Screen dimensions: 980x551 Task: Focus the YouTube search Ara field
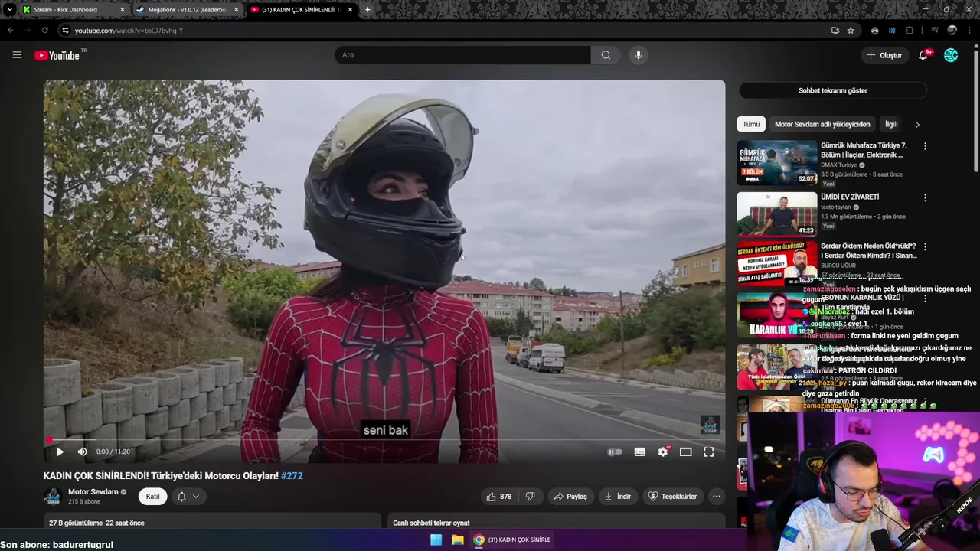coord(462,55)
